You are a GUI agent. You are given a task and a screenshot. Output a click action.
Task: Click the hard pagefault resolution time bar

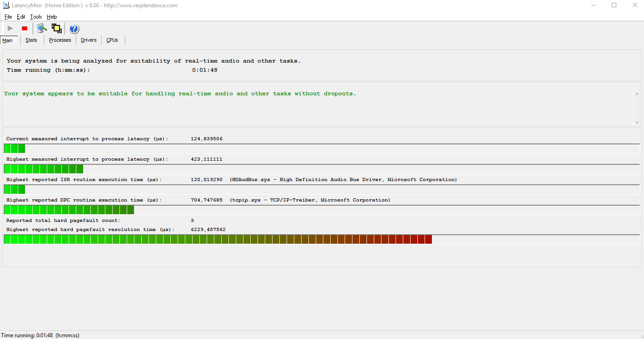tap(322, 239)
